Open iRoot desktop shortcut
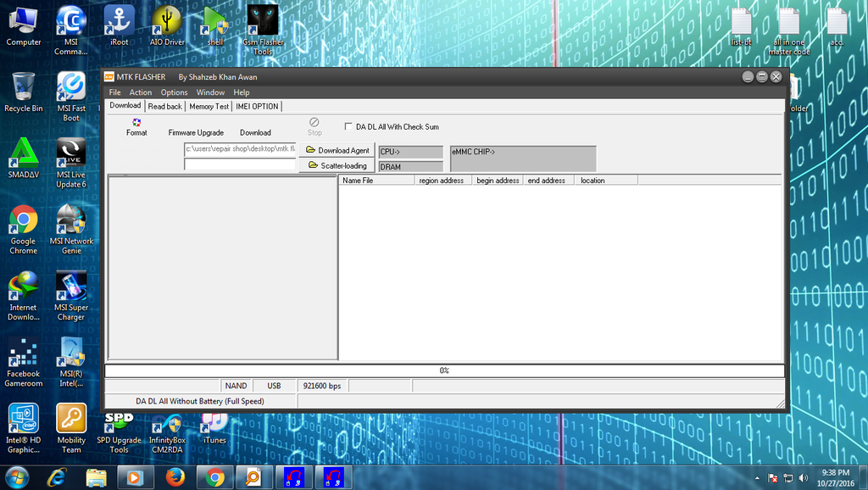The width and height of the screenshot is (868, 490). pyautogui.click(x=119, y=23)
